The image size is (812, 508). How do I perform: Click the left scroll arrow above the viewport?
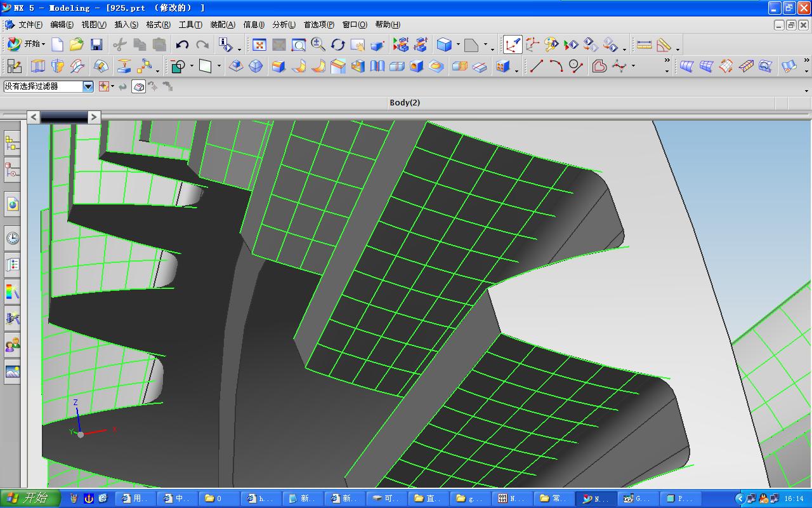(34, 117)
